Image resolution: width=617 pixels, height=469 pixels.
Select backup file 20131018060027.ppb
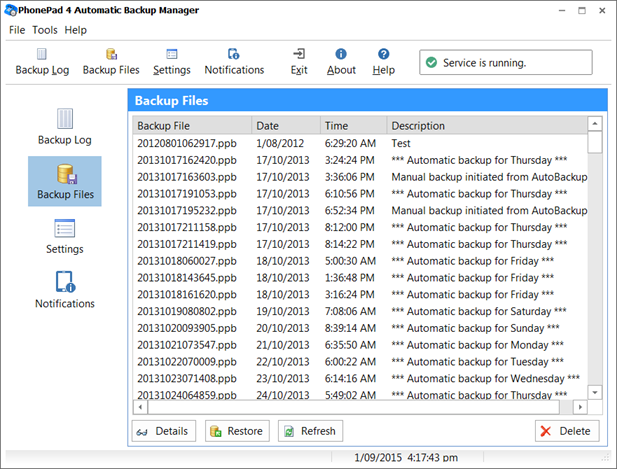click(x=187, y=261)
